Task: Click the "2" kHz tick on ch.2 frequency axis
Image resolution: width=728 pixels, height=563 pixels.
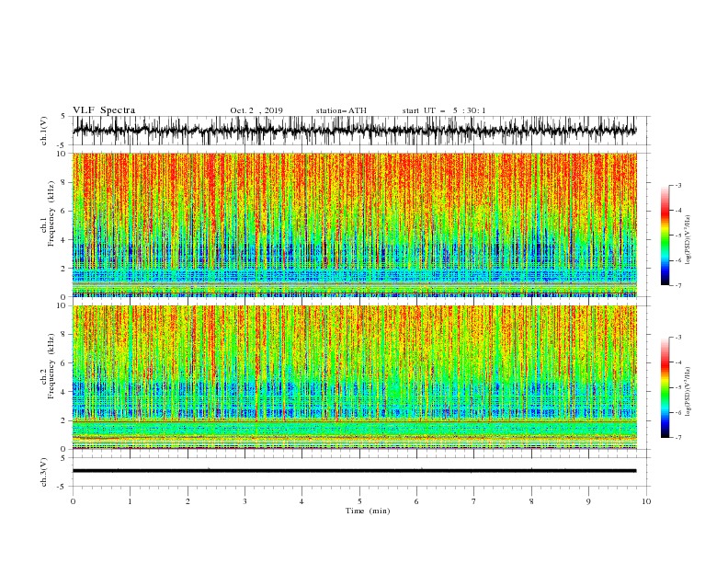Action: click(x=63, y=420)
